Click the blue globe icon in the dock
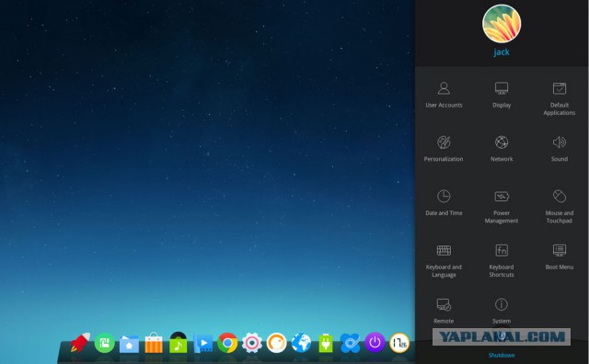Image resolution: width=589 pixels, height=364 pixels. click(x=301, y=343)
